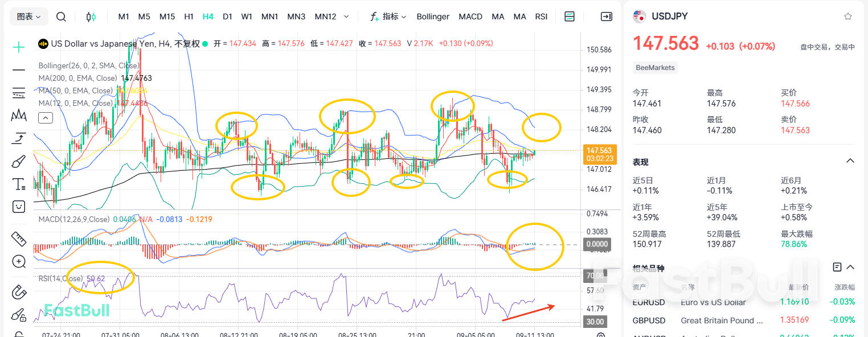Select MA(50, 0, EMA, Close) legend
The width and height of the screenshot is (868, 337).
[75, 91]
